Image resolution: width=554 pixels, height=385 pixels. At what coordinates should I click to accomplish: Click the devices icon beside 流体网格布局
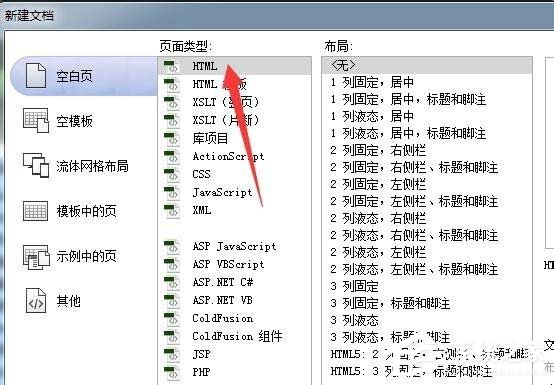(x=36, y=165)
